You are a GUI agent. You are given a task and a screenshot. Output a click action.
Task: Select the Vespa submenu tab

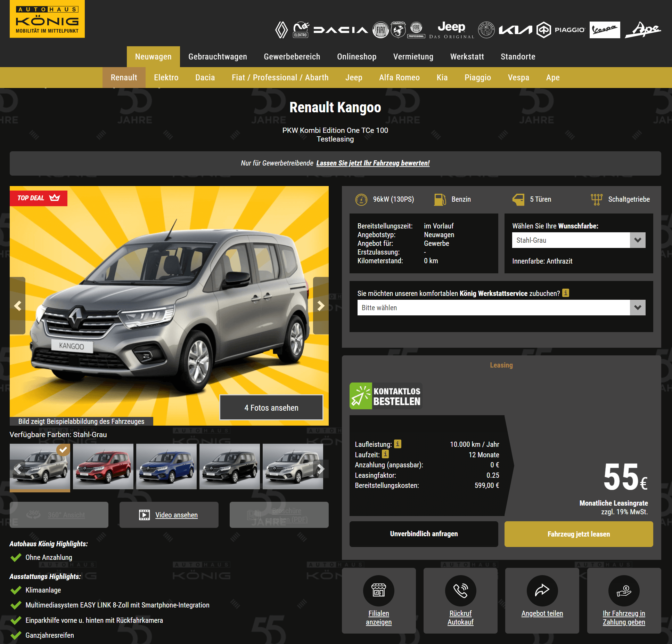[518, 78]
